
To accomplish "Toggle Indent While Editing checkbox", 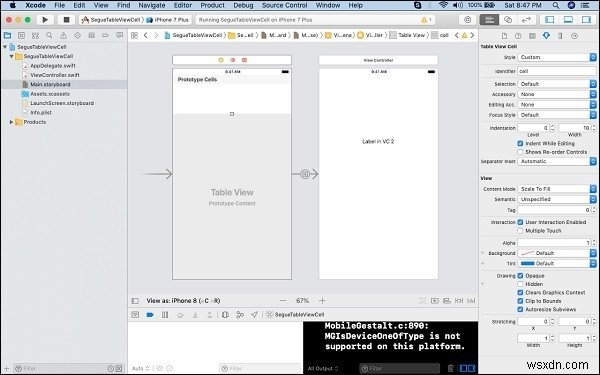I will [x=520, y=143].
